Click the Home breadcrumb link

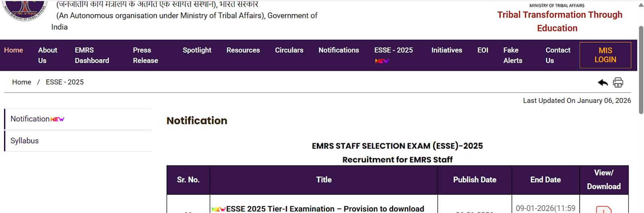21,82
